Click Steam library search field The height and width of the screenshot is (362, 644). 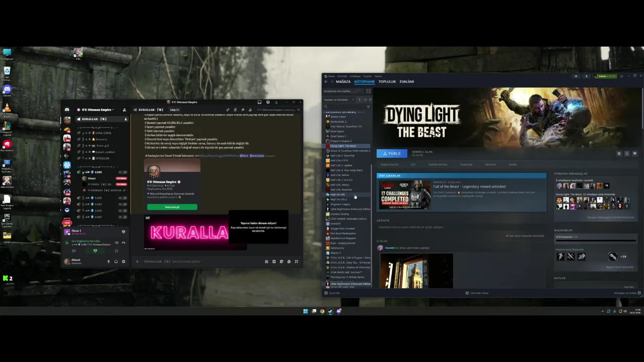pyautogui.click(x=345, y=107)
